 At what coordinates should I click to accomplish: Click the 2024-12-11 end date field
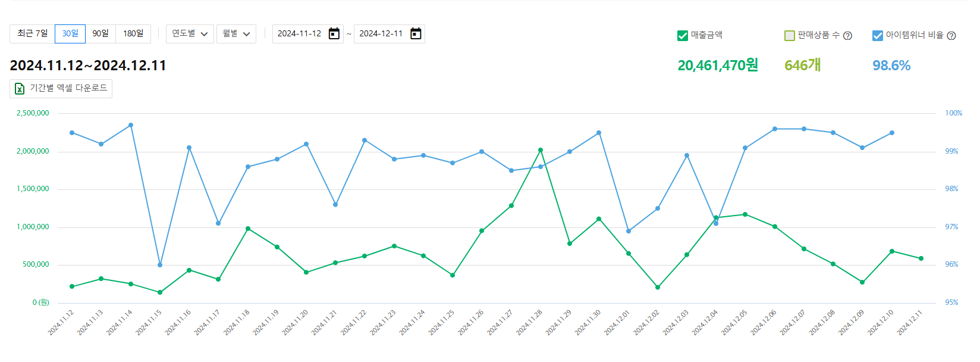click(x=381, y=34)
